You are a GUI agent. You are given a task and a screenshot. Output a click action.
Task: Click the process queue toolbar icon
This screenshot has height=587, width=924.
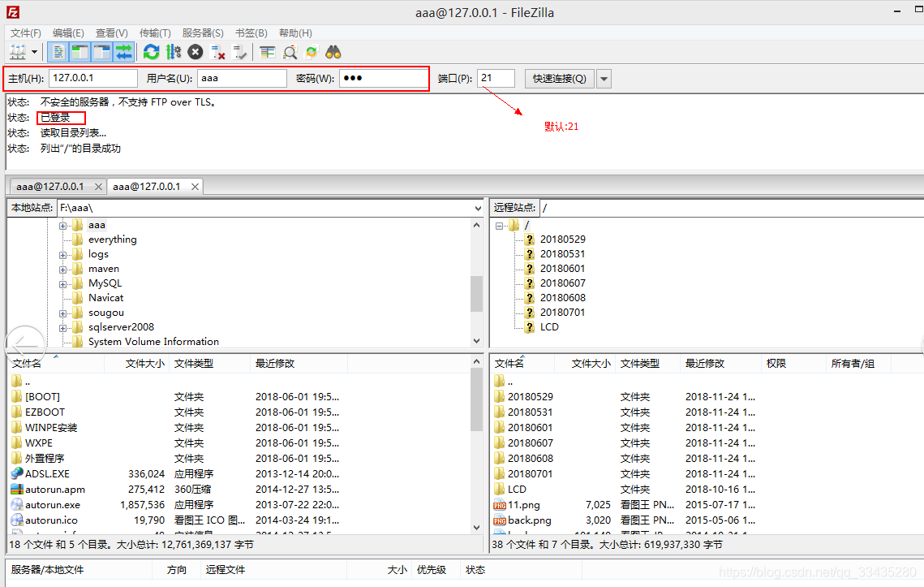[174, 53]
